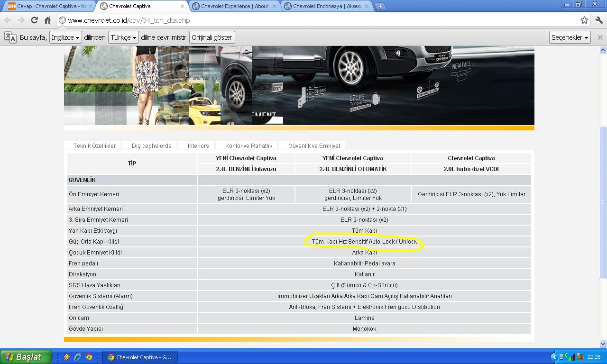Viewport: 607px width, 364px height.
Task: Click the 'Lamine' windshield cell
Action: pos(364,318)
